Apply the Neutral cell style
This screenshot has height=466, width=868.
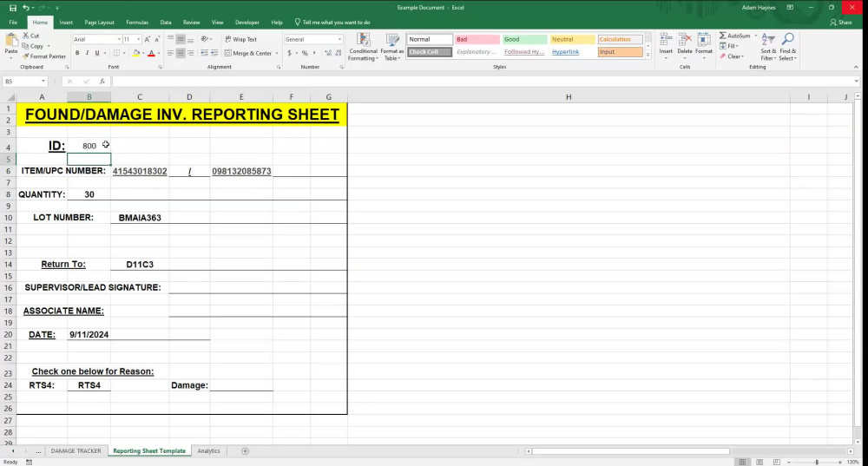tap(572, 39)
